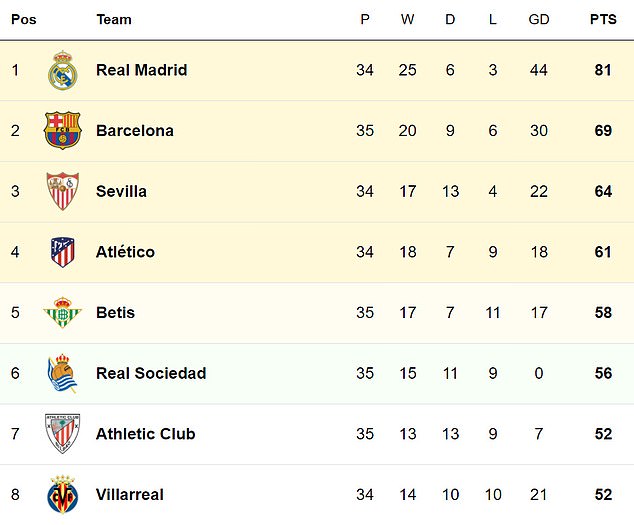The image size is (634, 525).
Task: Sort by the GD column header
Action: [539, 19]
